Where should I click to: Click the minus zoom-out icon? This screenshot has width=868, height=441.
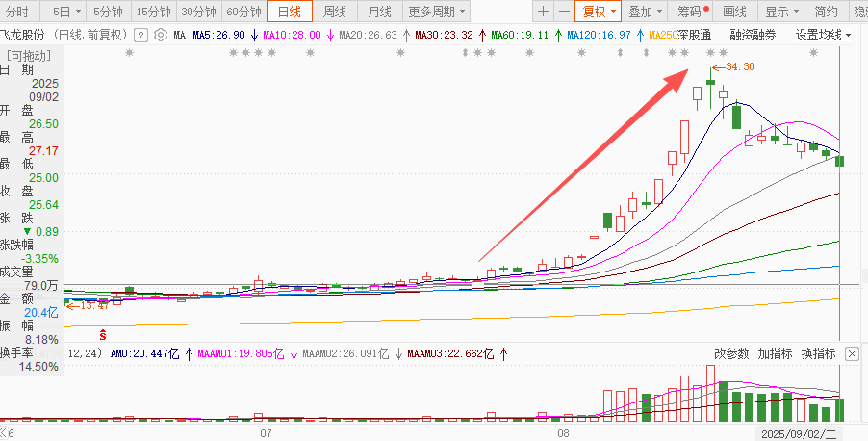pyautogui.click(x=564, y=12)
